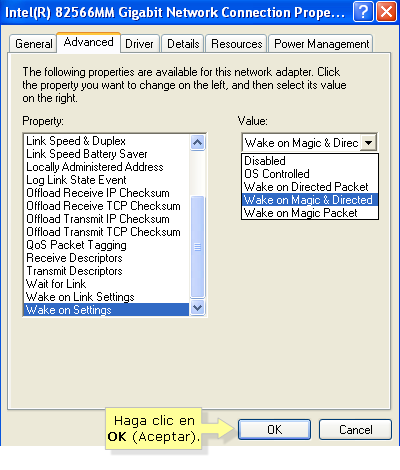This screenshot has height=470, width=400.
Task: Switch to Power Management tab
Action: click(x=321, y=44)
